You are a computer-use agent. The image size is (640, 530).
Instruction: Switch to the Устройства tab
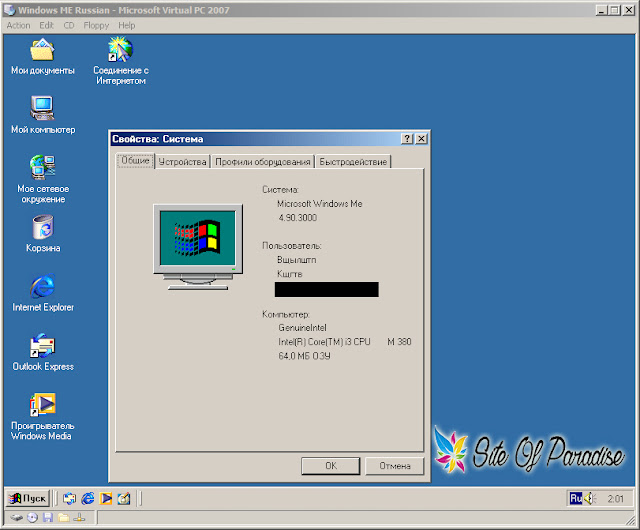pos(182,162)
